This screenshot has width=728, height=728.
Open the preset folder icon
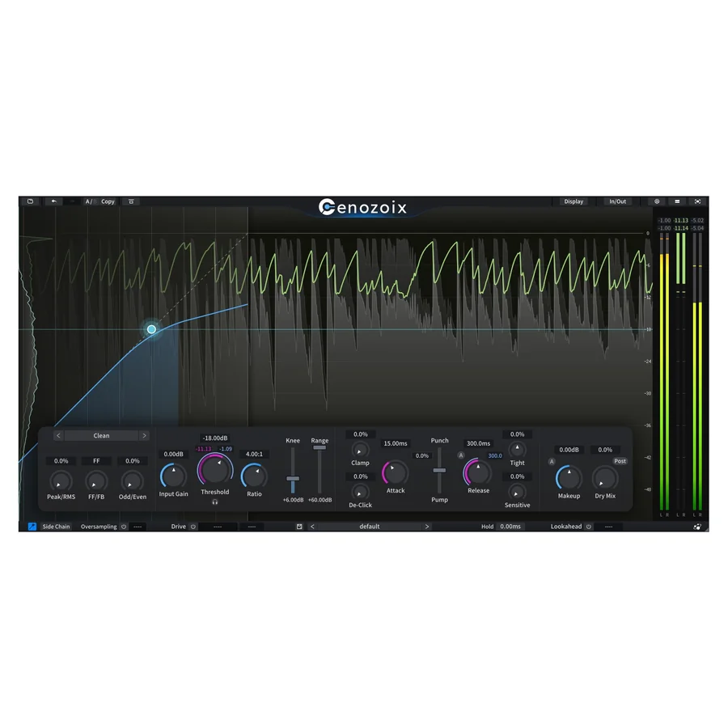click(x=30, y=201)
